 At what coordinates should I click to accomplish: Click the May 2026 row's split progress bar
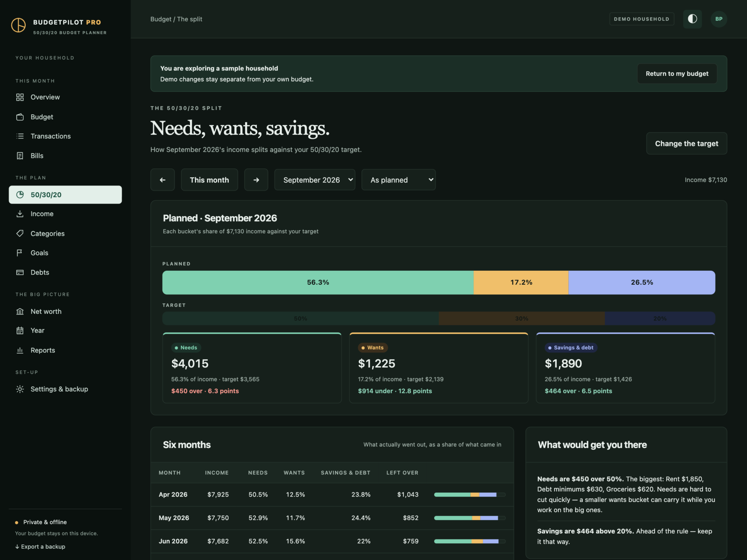tap(470, 518)
